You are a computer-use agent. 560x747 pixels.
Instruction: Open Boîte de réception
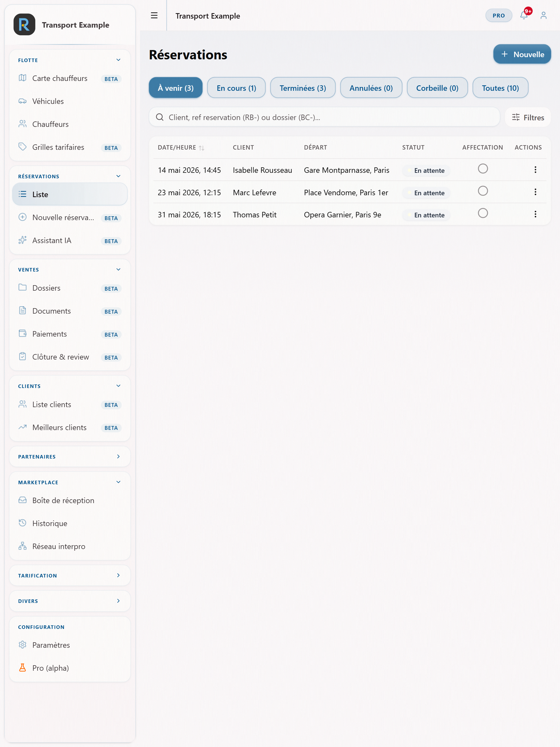point(70,500)
